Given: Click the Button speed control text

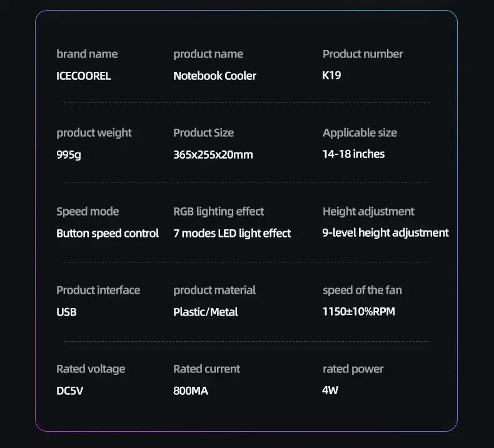Looking at the screenshot, I should (x=108, y=234).
